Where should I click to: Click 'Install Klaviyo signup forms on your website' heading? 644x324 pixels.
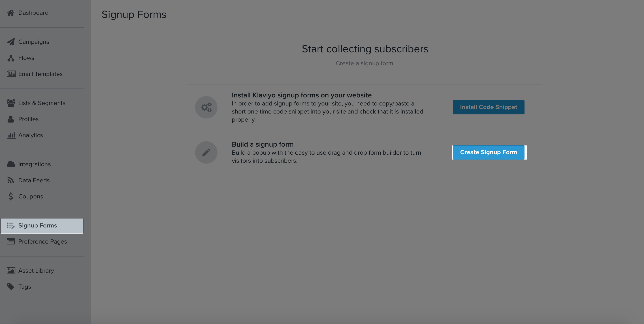[x=301, y=95]
